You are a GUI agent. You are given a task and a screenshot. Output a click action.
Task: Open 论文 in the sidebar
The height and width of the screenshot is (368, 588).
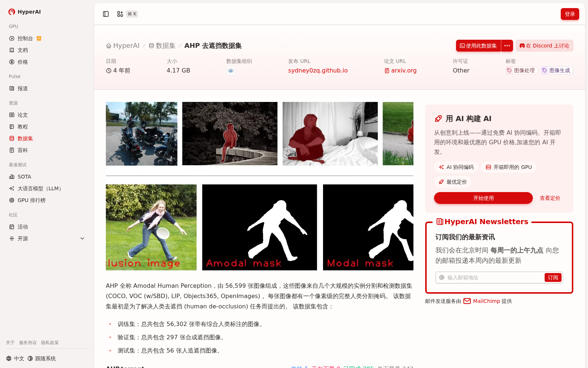tap(47, 115)
